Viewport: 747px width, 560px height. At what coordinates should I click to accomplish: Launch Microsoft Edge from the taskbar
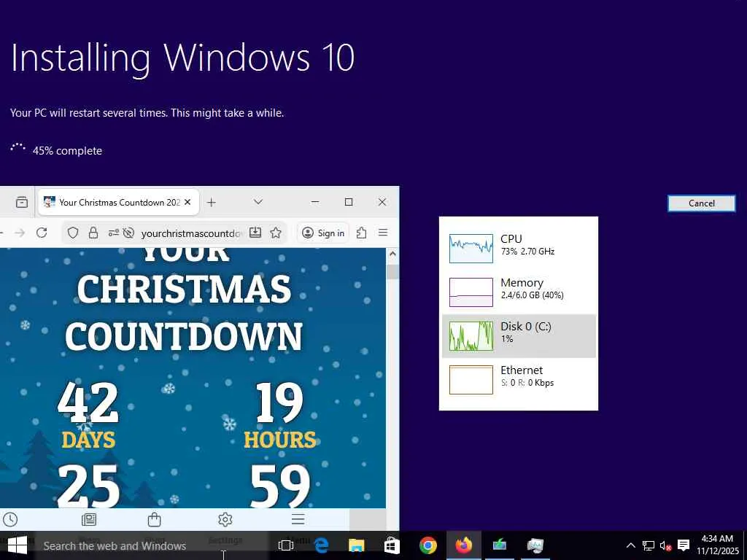tap(322, 545)
